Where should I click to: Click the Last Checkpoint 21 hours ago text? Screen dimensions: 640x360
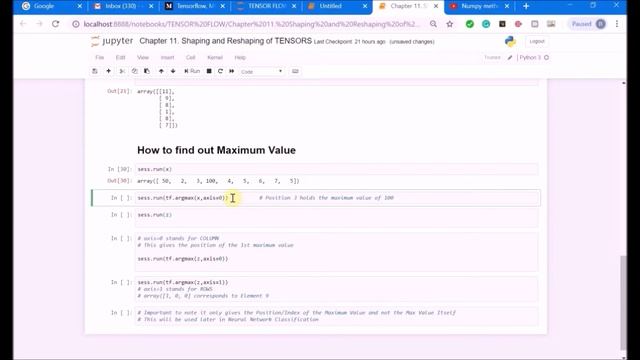pyautogui.click(x=349, y=42)
